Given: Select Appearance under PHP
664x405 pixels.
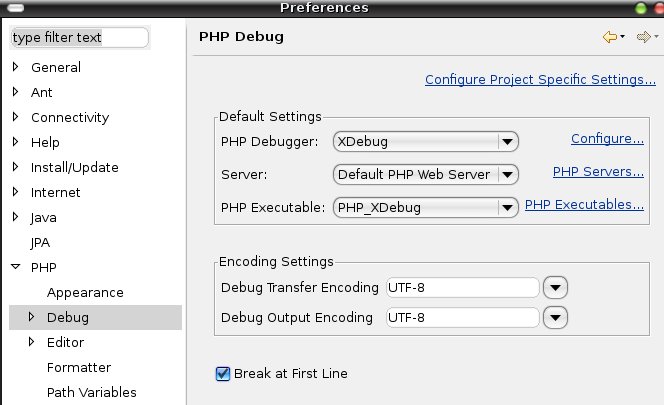Looking at the screenshot, I should (85, 293).
